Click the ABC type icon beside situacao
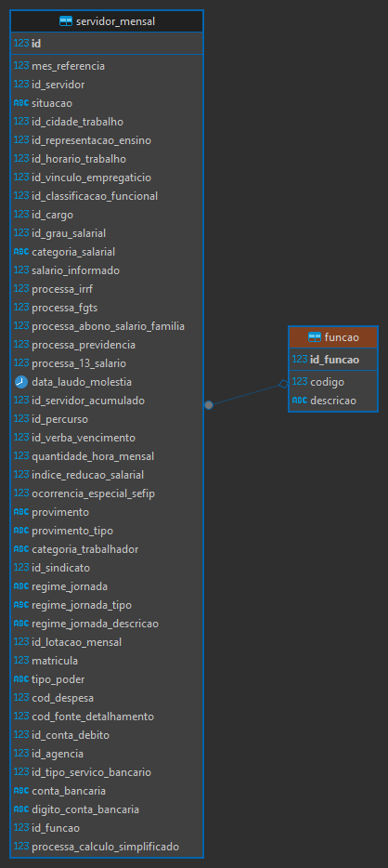388x868 pixels. pyautogui.click(x=21, y=103)
